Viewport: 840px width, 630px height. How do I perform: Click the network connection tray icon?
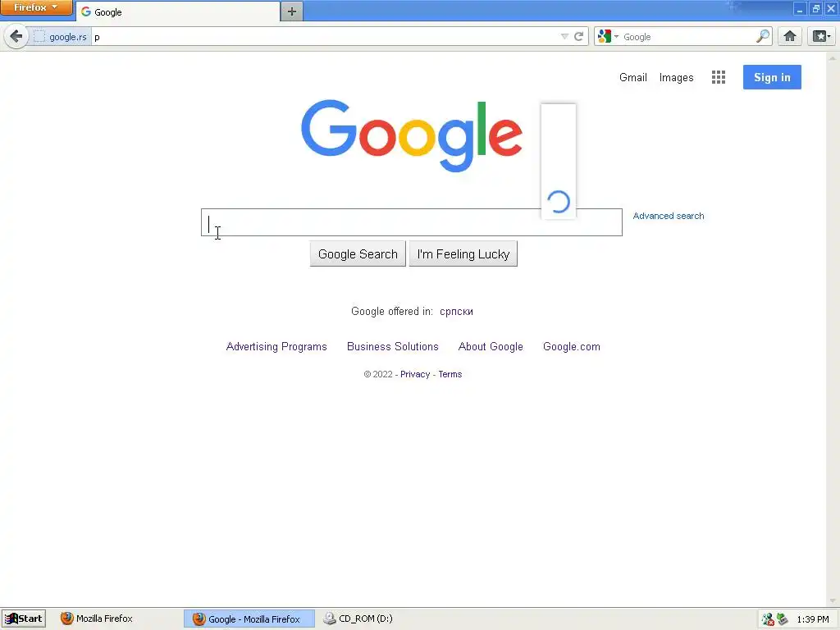768,619
